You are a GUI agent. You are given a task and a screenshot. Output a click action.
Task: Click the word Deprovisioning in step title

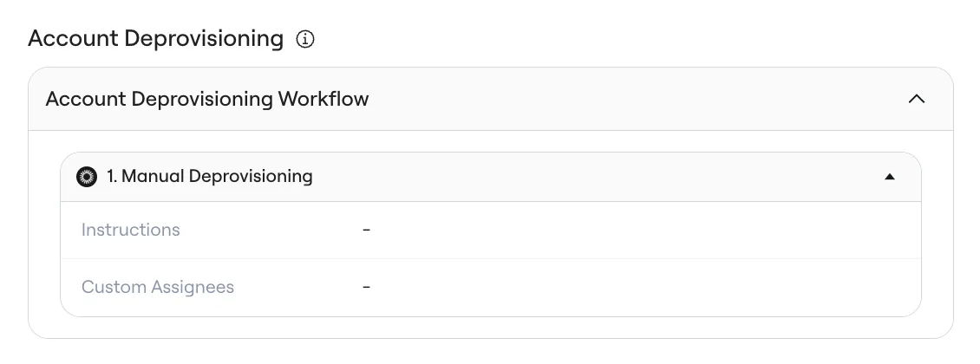coord(251,177)
